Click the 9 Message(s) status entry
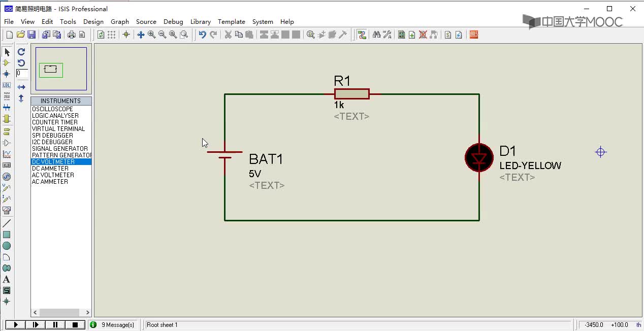Screen dimensions: 644x331 coord(117,324)
